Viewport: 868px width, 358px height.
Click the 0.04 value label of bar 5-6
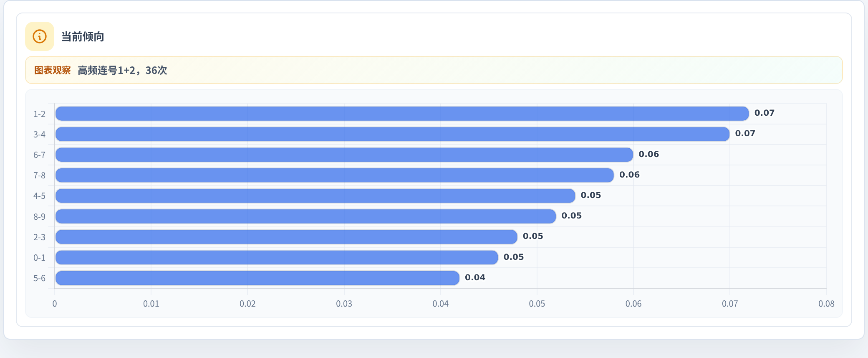pos(475,277)
